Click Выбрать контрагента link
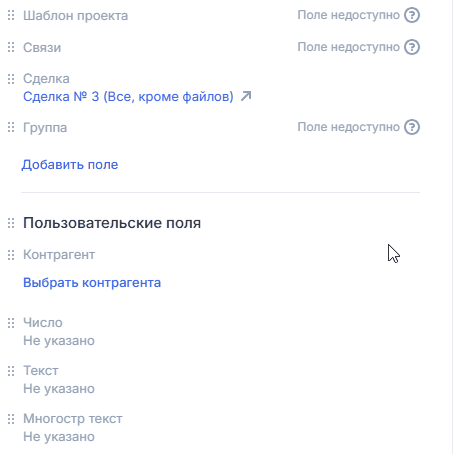The width and height of the screenshot is (457, 454). [x=92, y=283]
